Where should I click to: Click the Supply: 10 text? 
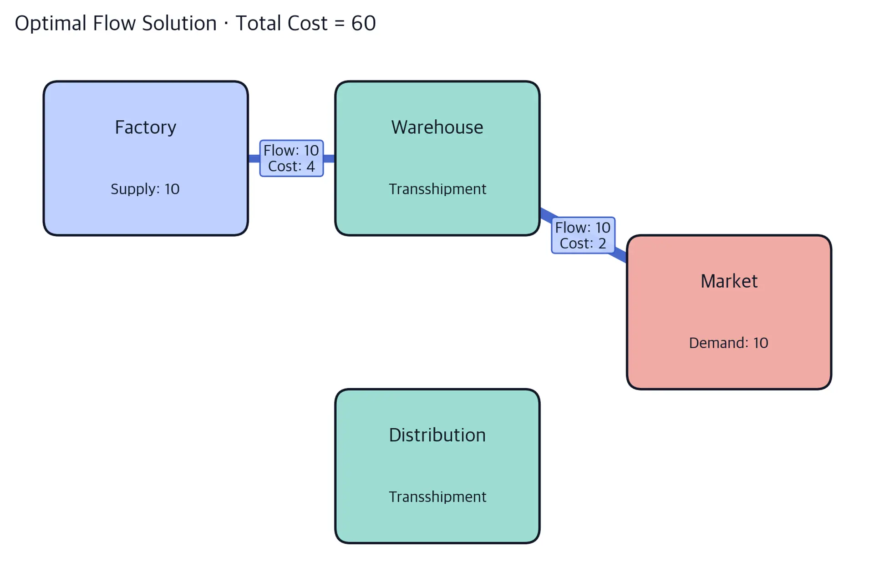coord(145,189)
